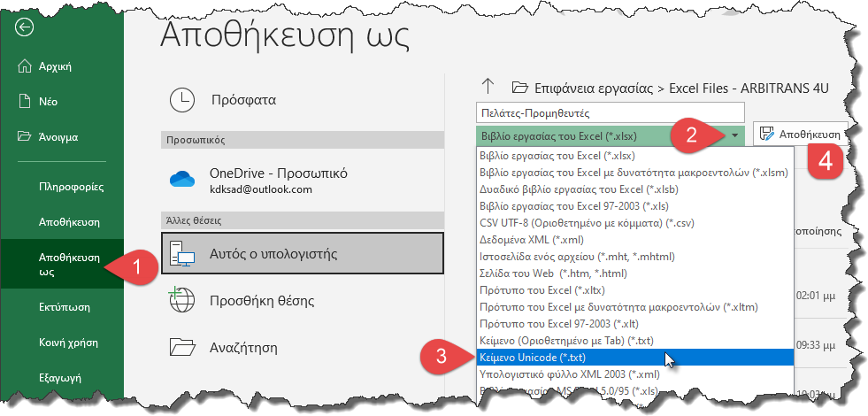Viewport: 868px width, 416px height.
Task: Click the computer icon for Αυτός ο υπολογιστής
Action: [x=182, y=254]
